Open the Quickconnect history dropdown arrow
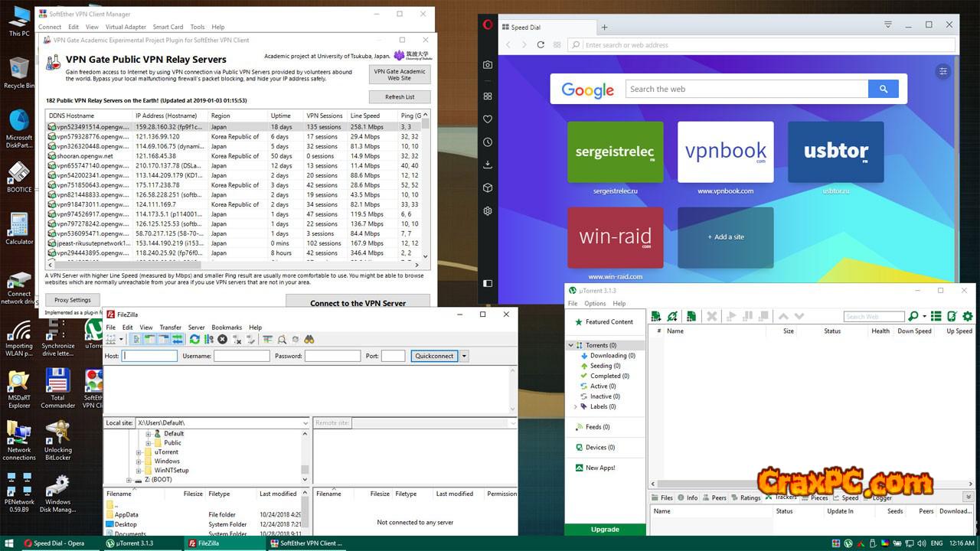This screenshot has width=980, height=551. 464,356
